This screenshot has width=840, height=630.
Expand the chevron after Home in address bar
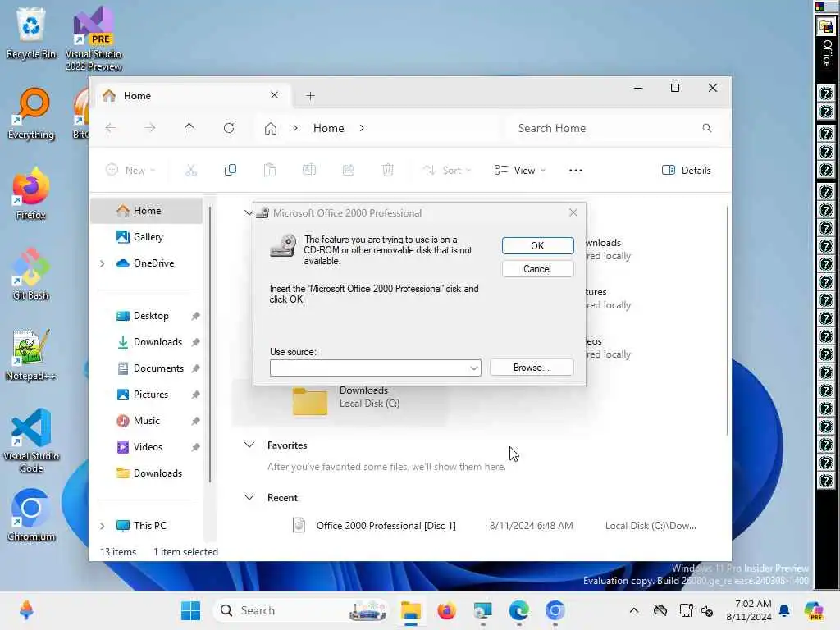[x=362, y=128]
